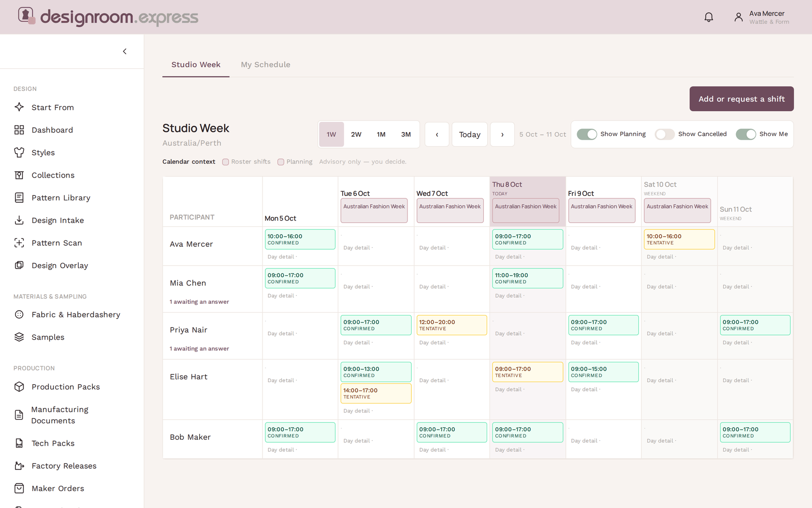Screen dimensions: 812x508
Task: Select the 1M range view
Action: tap(381, 134)
